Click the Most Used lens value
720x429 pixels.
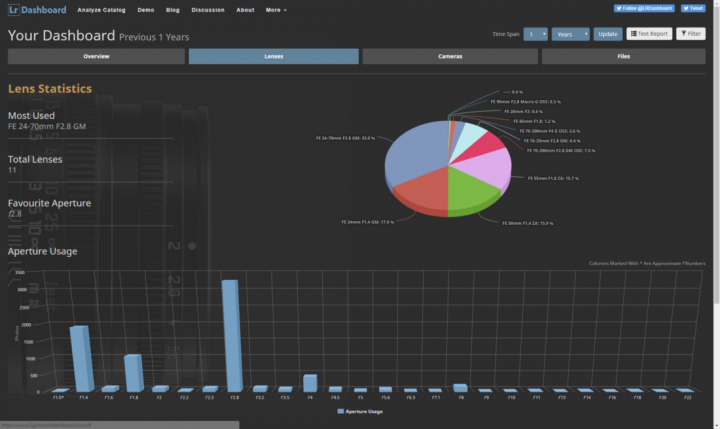coord(47,126)
